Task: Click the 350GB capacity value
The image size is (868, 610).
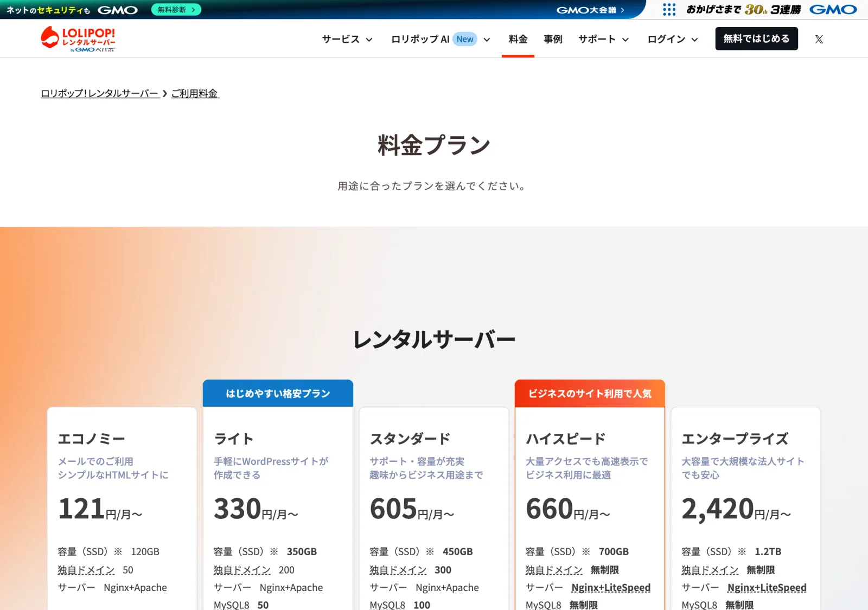Action: pyautogui.click(x=302, y=551)
